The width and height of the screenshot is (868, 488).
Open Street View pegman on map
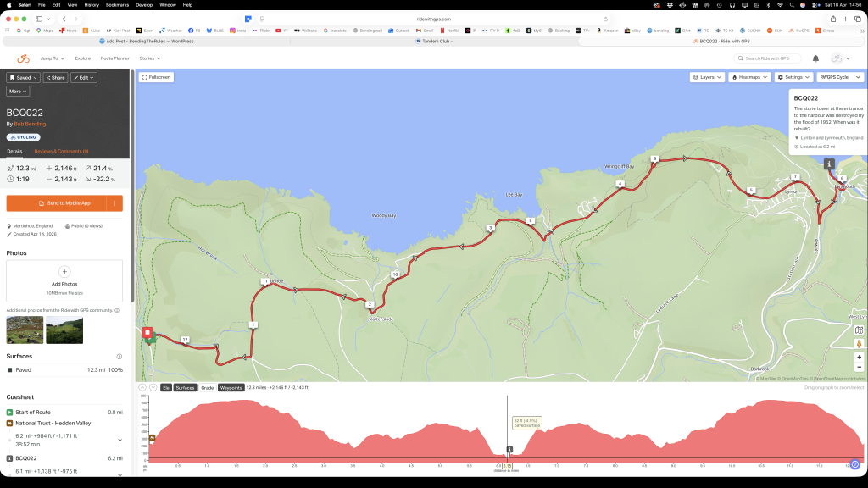pyautogui.click(x=860, y=344)
